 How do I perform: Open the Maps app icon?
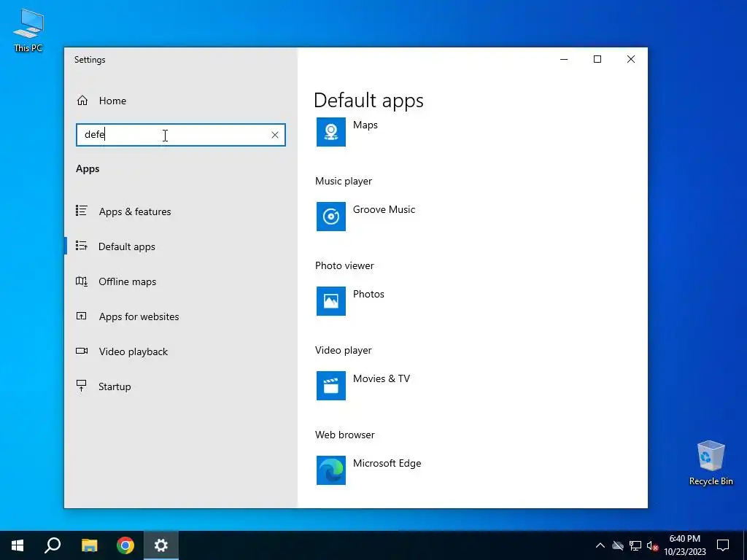(x=331, y=132)
